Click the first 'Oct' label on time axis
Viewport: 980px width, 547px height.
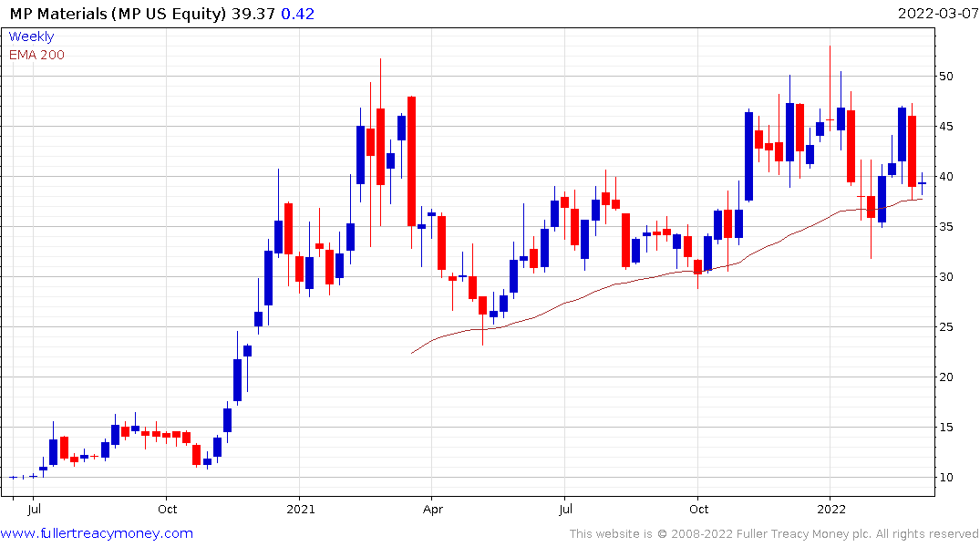pyautogui.click(x=168, y=509)
